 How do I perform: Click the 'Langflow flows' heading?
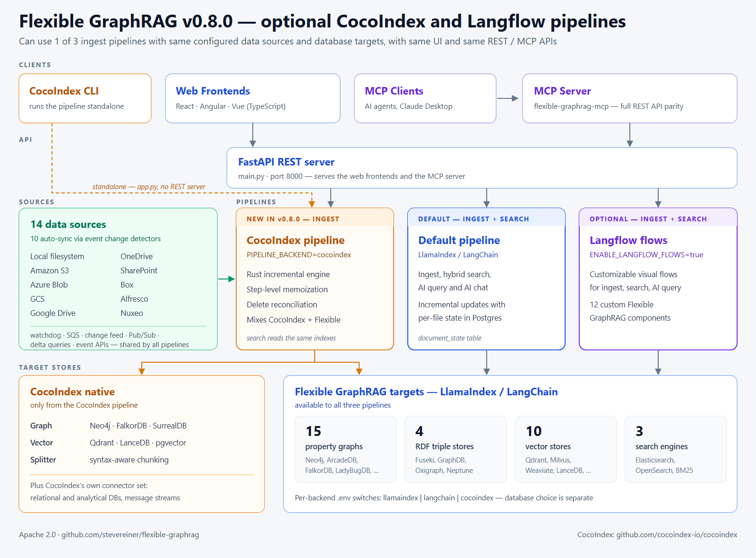tap(628, 240)
